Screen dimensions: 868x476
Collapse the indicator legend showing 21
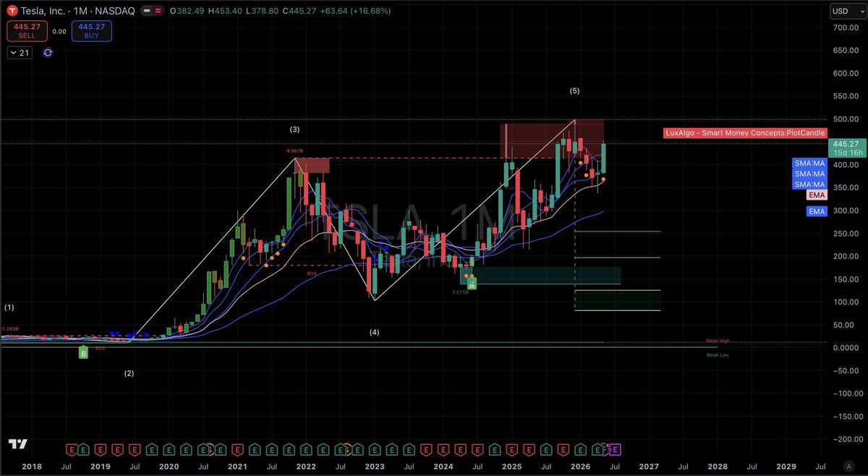(20, 53)
